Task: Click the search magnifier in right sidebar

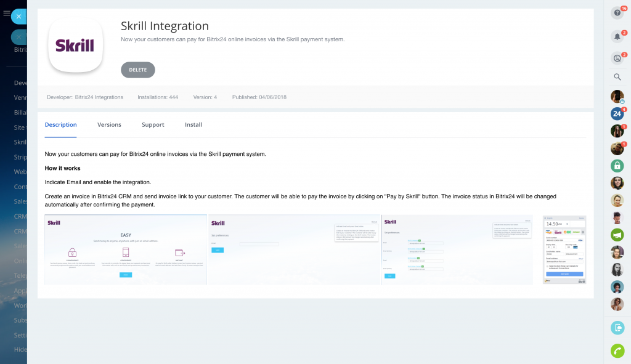Action: 617,77
